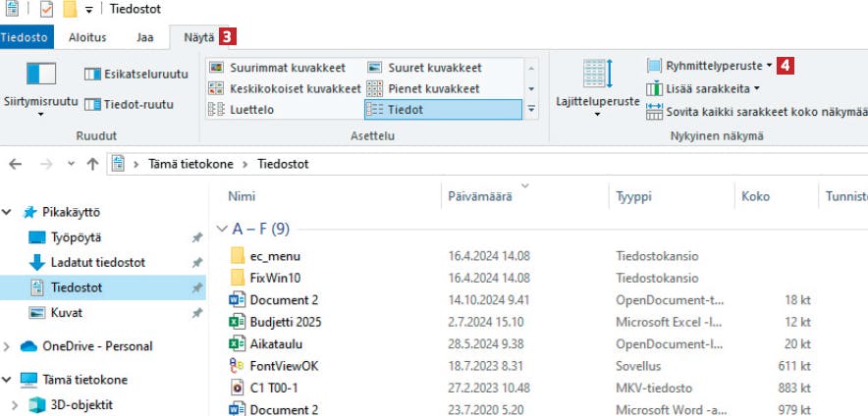Open the Tiedosto tab
The width and height of the screenshot is (868, 416).
tap(27, 37)
